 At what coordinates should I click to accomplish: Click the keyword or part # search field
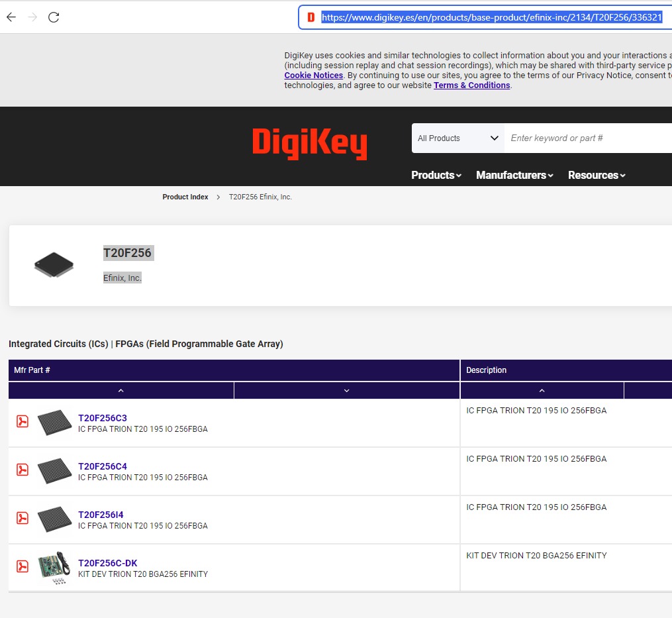588,138
